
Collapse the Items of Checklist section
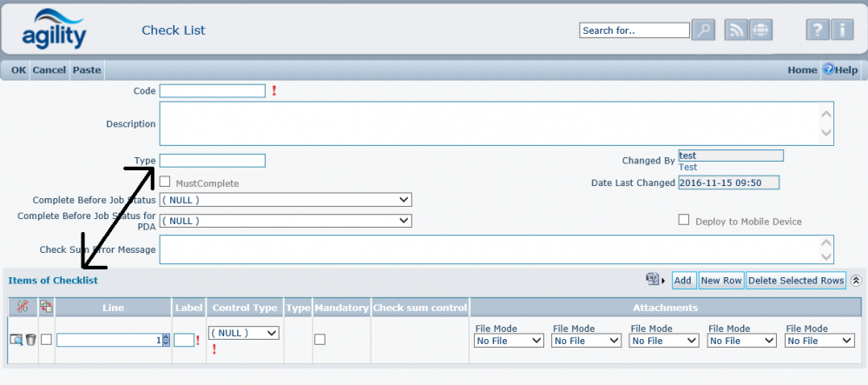pyautogui.click(x=856, y=281)
